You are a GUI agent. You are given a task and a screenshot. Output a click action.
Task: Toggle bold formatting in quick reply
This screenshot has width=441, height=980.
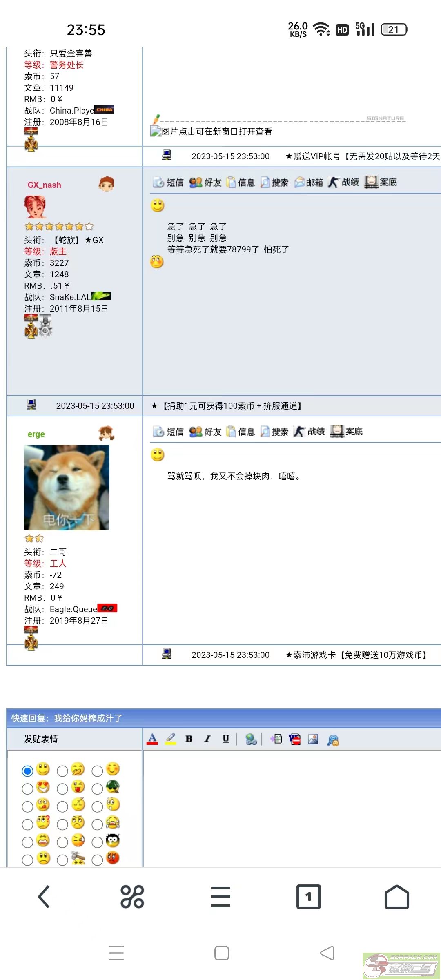pos(189,739)
